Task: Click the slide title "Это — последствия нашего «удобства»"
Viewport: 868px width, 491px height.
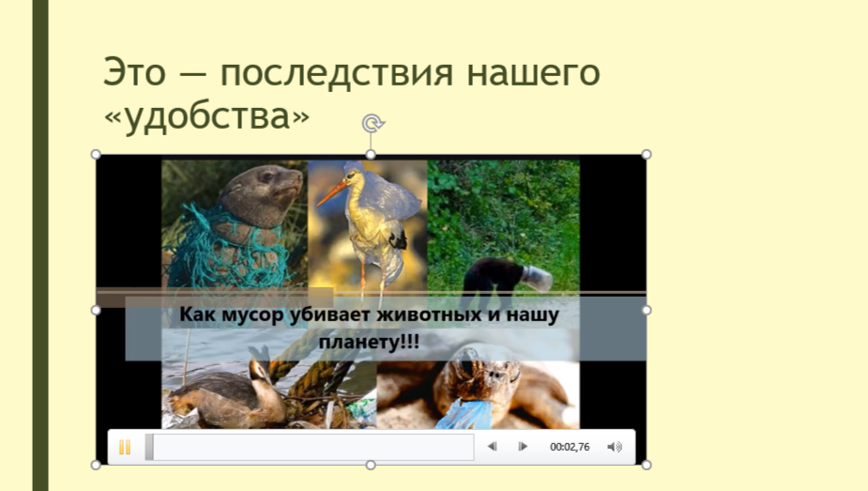Action: [351, 94]
